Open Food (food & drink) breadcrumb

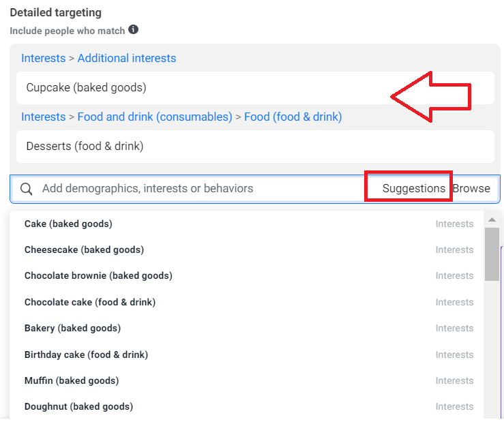[x=293, y=117]
